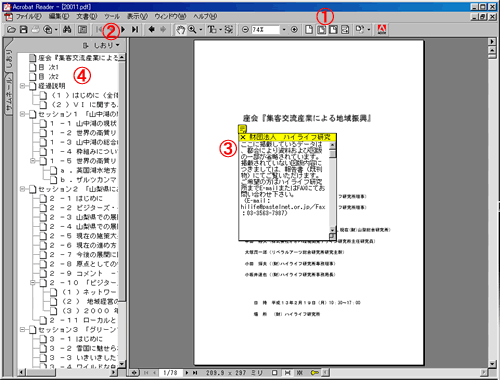Click the zoom out minus button

point(245,30)
